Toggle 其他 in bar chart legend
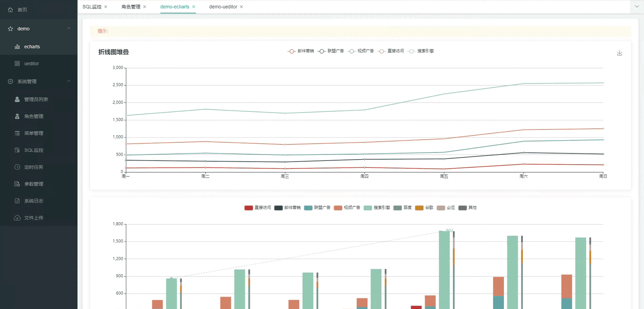 click(468, 208)
